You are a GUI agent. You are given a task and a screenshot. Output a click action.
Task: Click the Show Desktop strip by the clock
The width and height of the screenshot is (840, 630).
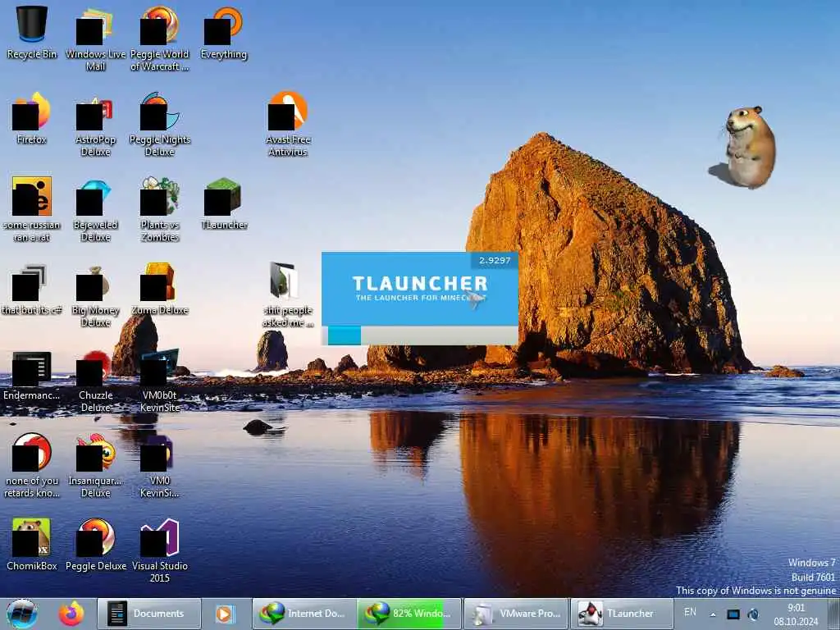(x=833, y=614)
